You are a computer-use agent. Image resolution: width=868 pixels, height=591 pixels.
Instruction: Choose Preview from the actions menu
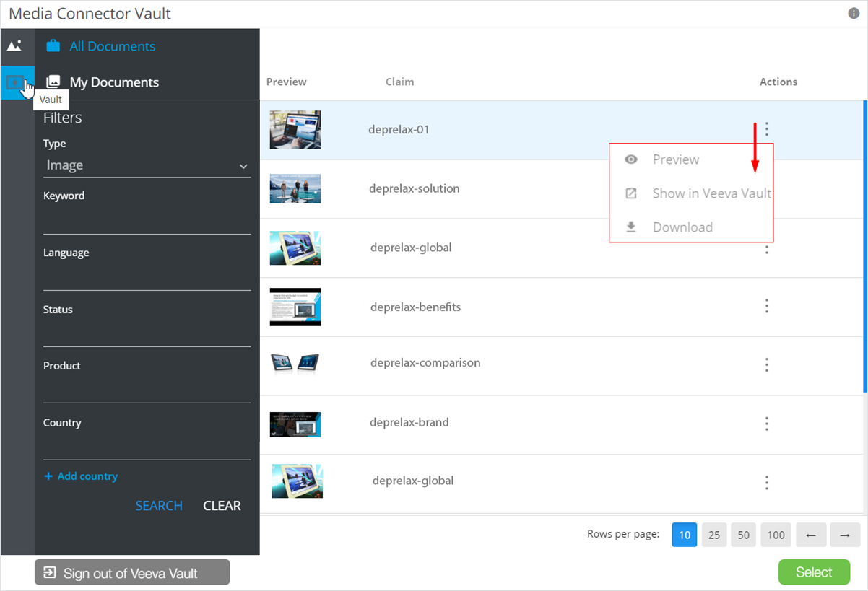coord(675,159)
